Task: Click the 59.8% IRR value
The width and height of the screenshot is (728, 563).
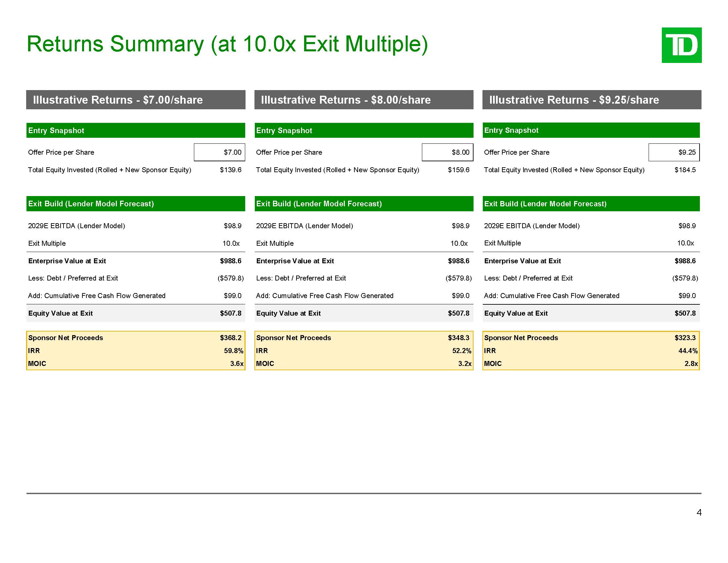Action: (233, 351)
